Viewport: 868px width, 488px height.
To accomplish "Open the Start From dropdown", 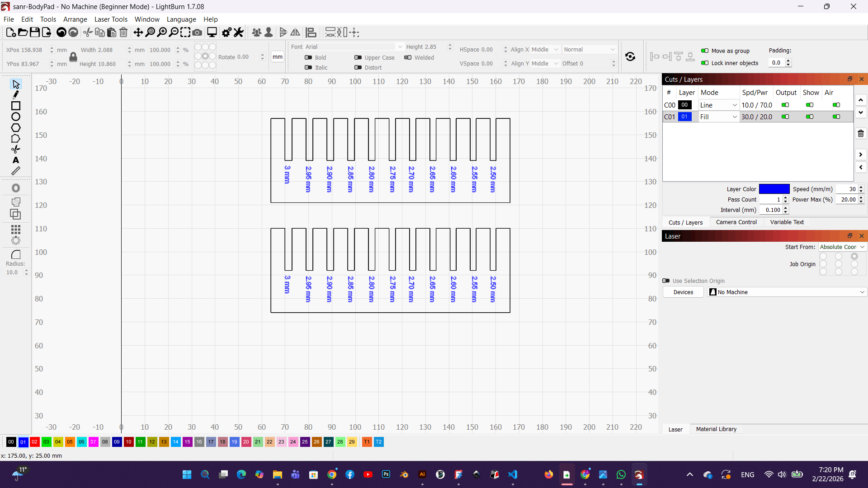I will pyautogui.click(x=842, y=247).
